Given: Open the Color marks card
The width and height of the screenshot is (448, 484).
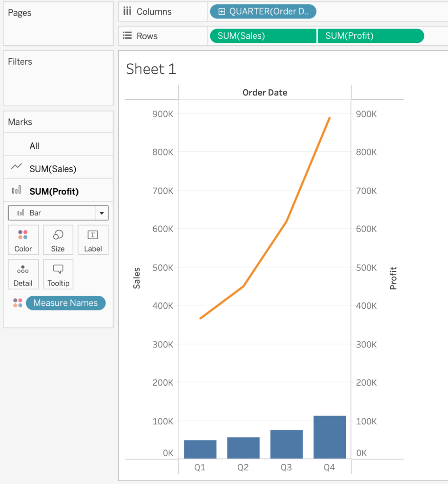Looking at the screenshot, I should point(23,240).
